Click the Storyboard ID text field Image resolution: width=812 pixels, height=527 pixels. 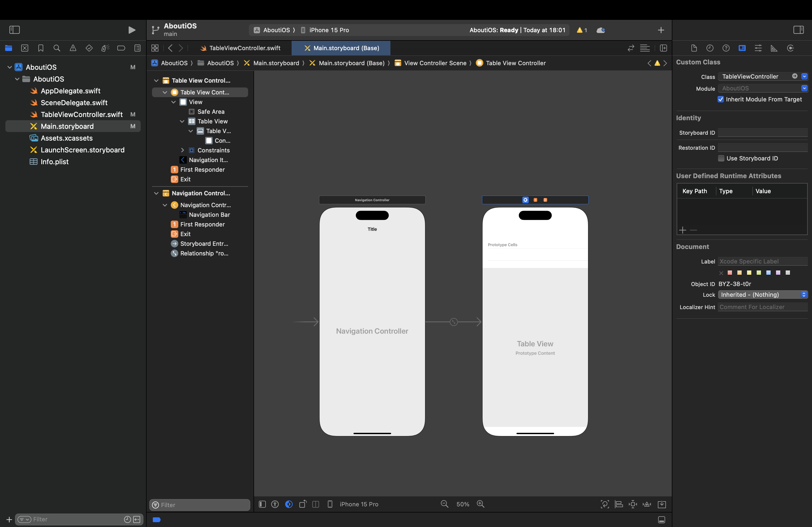coord(763,133)
